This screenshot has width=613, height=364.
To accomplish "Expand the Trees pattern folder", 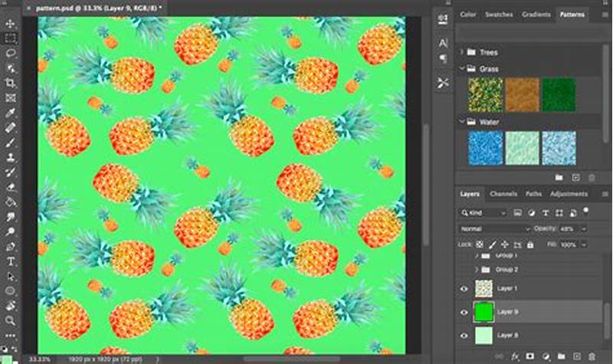I will [462, 51].
